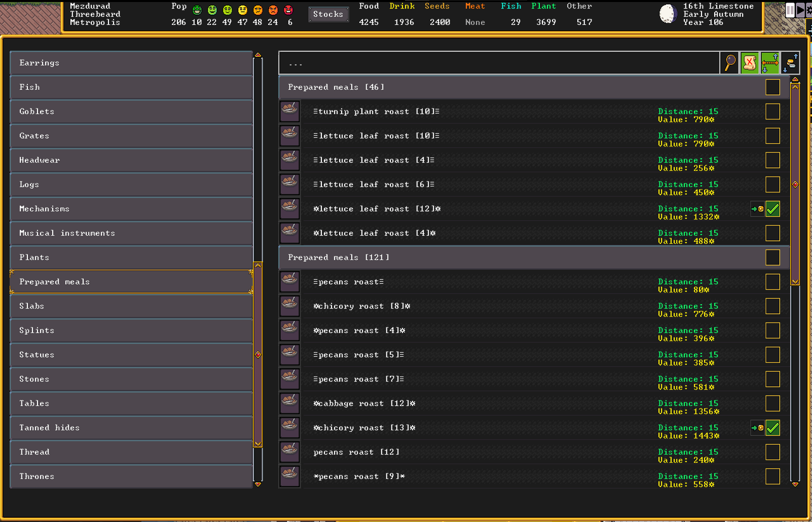The width and height of the screenshot is (812, 522).
Task: Click the item search text field
Action: click(x=499, y=63)
